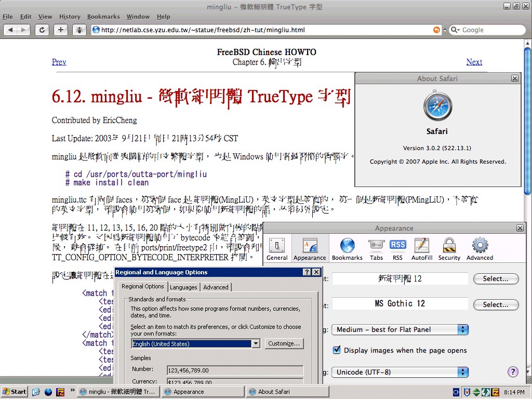Go back using Safari's back arrow
The height and width of the screenshot is (399, 532).
pos(10,30)
